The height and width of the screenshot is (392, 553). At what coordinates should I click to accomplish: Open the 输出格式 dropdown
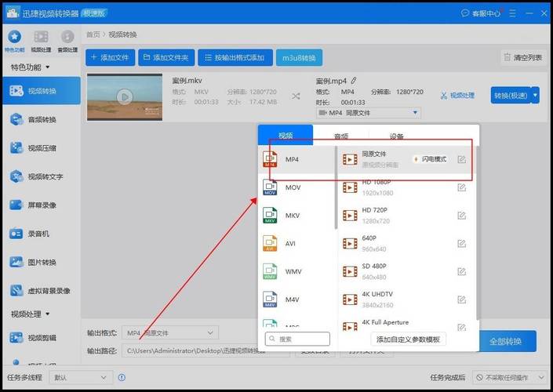pyautogui.click(x=170, y=332)
